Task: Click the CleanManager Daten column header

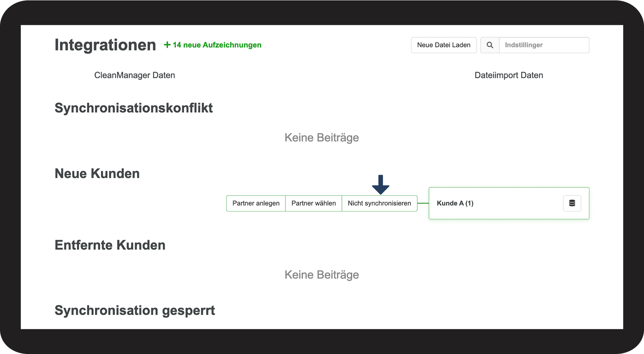Action: coord(134,75)
